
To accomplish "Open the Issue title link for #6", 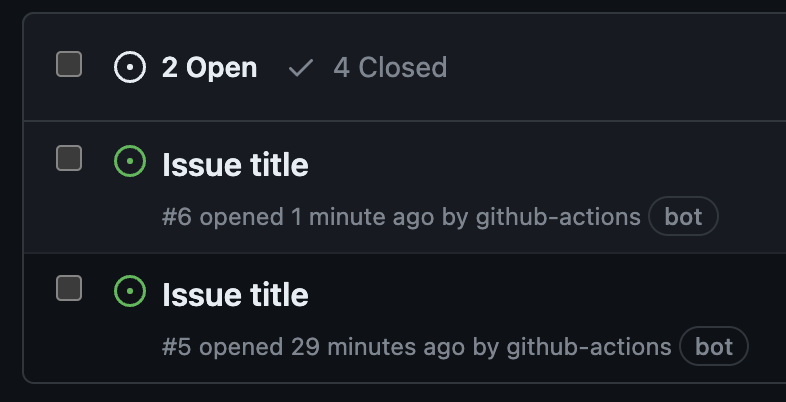I will pyautogui.click(x=235, y=165).
